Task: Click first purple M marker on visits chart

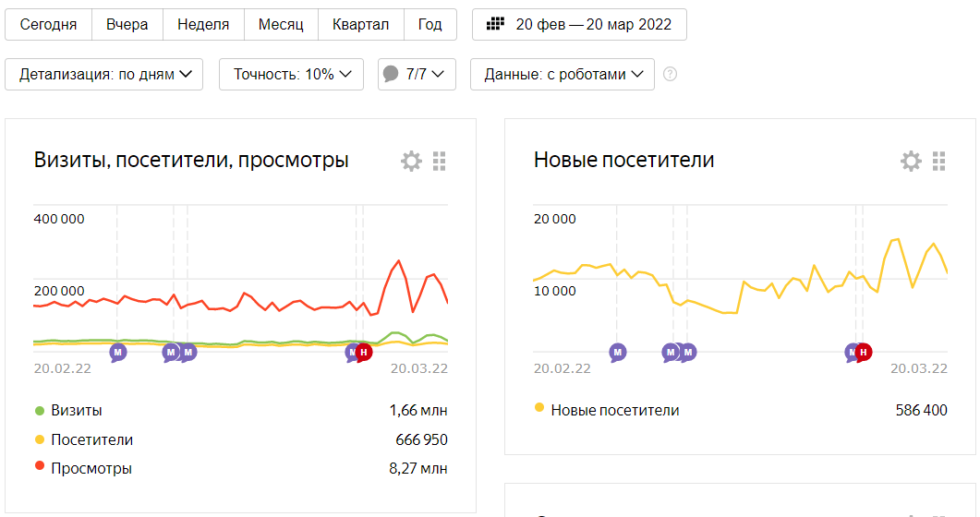Action: coord(118,352)
